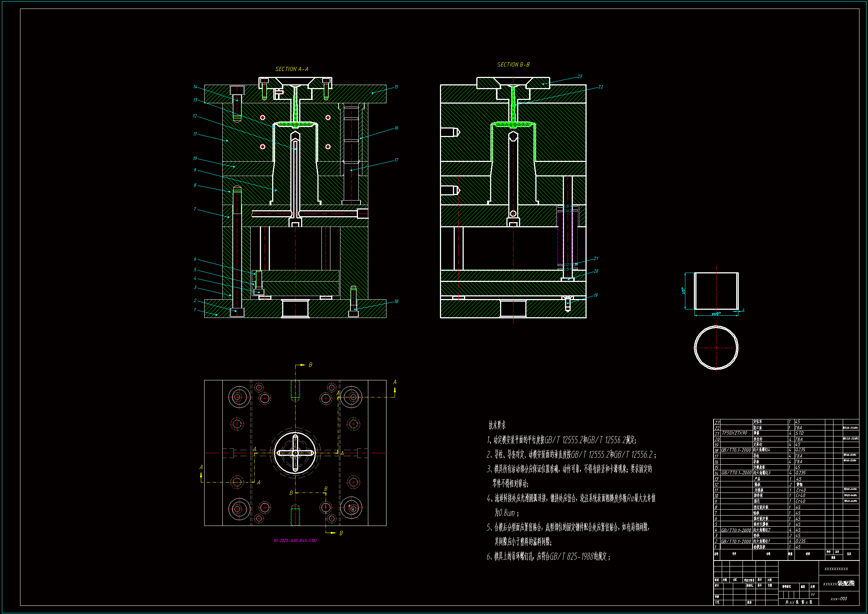
Task: Click the xxx-000 drawing number cell
Action: 839,599
